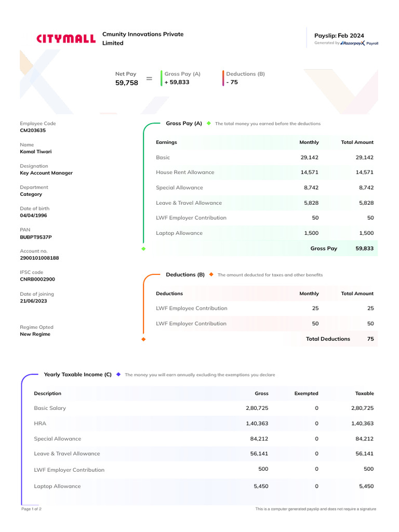Click 'Page 1 of 2' footer text
The height and width of the screenshot is (532, 399).
(x=31, y=509)
